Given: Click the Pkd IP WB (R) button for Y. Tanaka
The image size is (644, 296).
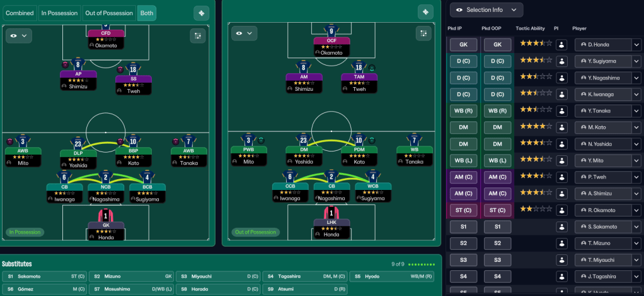Looking at the screenshot, I should coord(463,111).
